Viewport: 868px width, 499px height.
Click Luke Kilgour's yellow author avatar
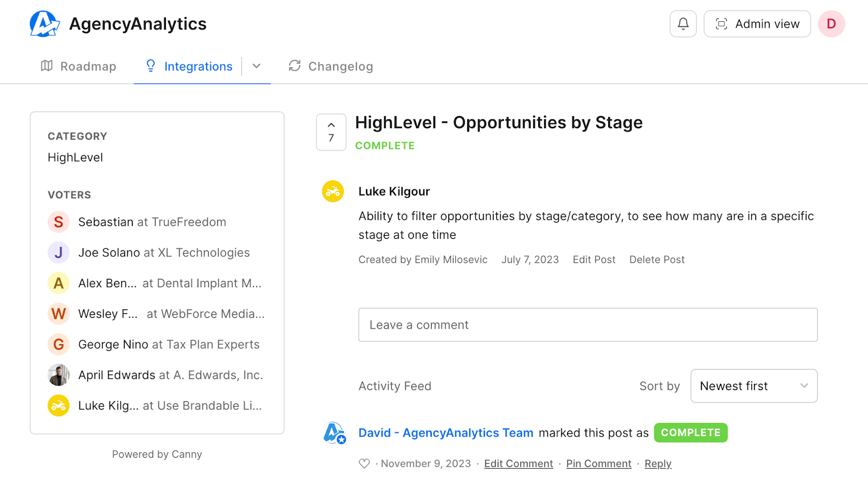point(333,191)
